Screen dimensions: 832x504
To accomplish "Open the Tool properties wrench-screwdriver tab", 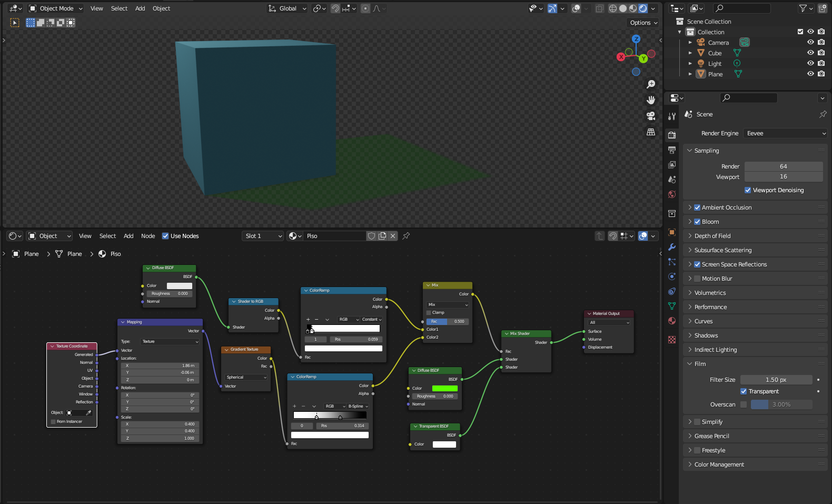I will click(672, 116).
